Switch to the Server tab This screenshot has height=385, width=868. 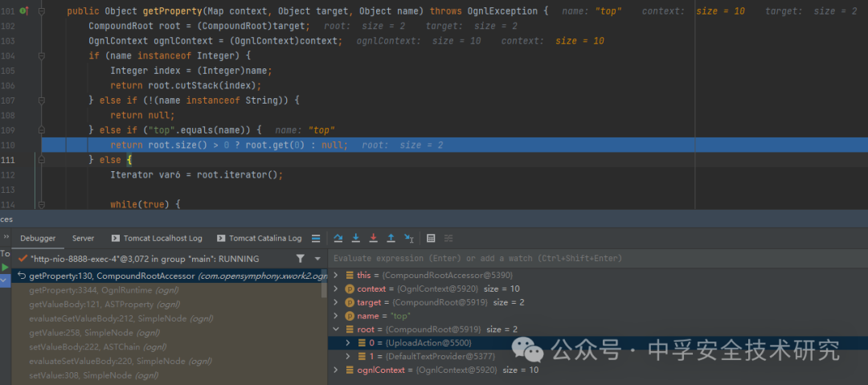[83, 238]
